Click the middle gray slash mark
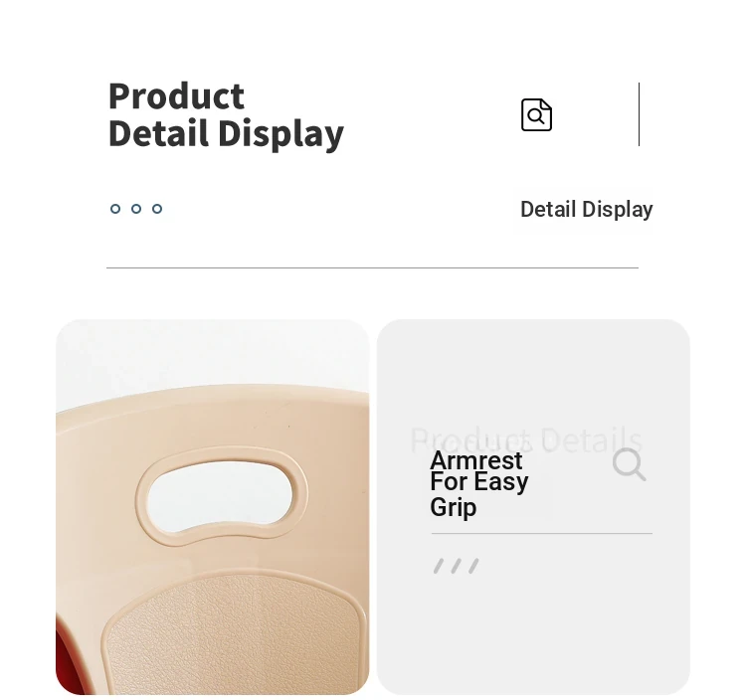Image resolution: width=746 pixels, height=700 pixels. pyautogui.click(x=456, y=566)
